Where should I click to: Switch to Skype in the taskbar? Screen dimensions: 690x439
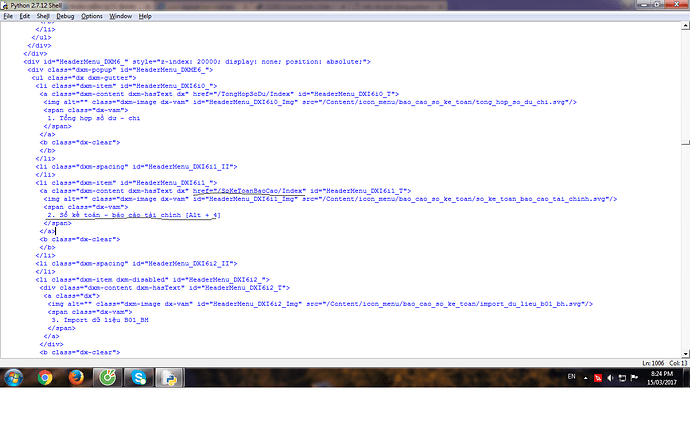139,378
